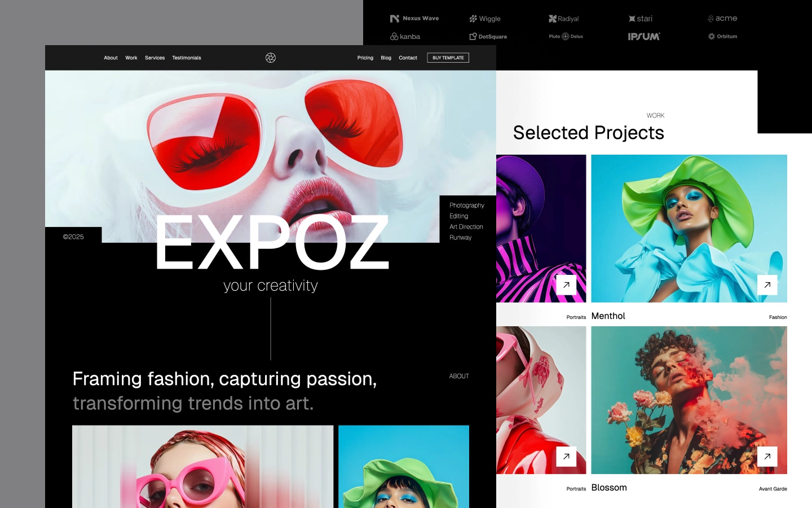Screen dimensions: 812x508
Task: Select the Orbitum snowflake logo
Action: [723, 36]
